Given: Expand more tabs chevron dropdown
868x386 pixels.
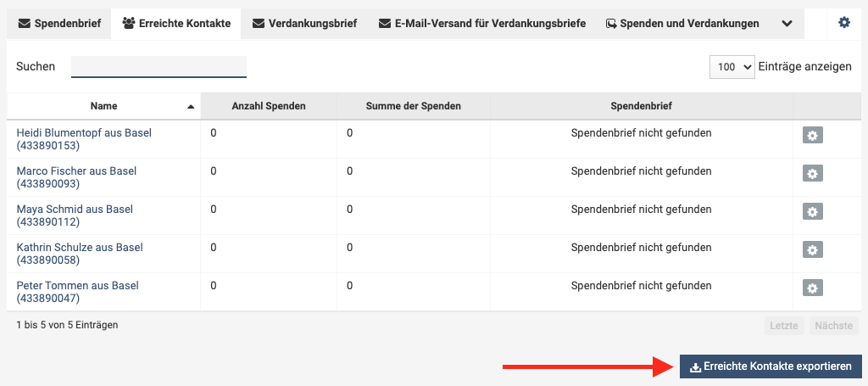Looking at the screenshot, I should pyautogui.click(x=787, y=24).
